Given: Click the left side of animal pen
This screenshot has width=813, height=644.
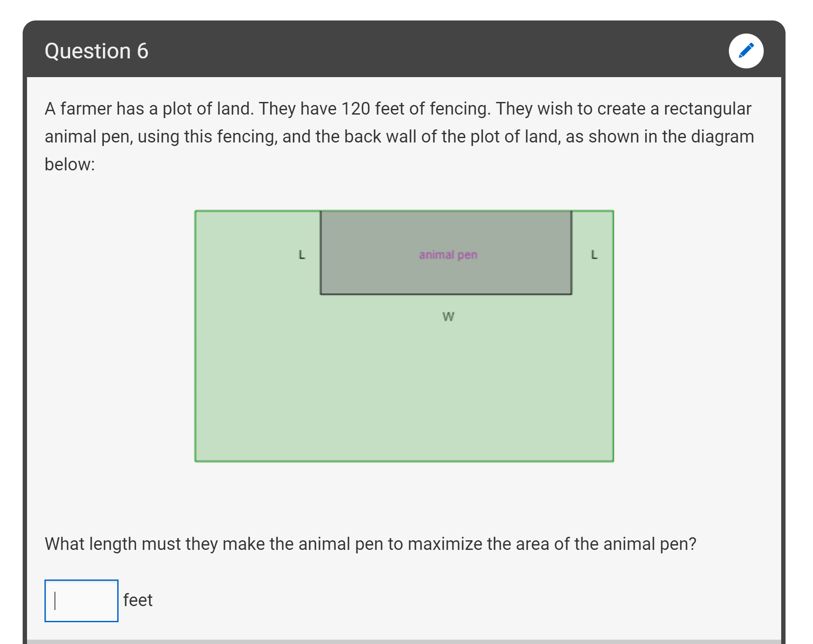Looking at the screenshot, I should (321, 253).
